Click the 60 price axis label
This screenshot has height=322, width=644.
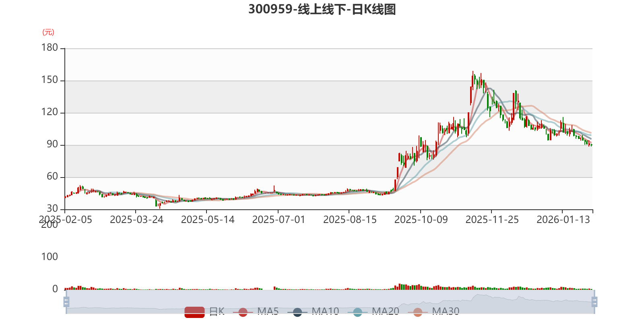point(52,177)
